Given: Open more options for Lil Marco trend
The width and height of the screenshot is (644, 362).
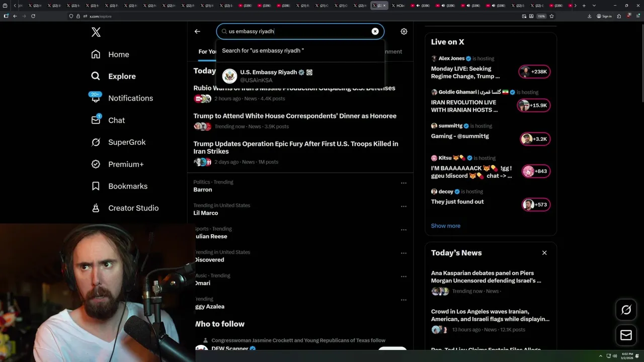Looking at the screenshot, I should (x=404, y=206).
